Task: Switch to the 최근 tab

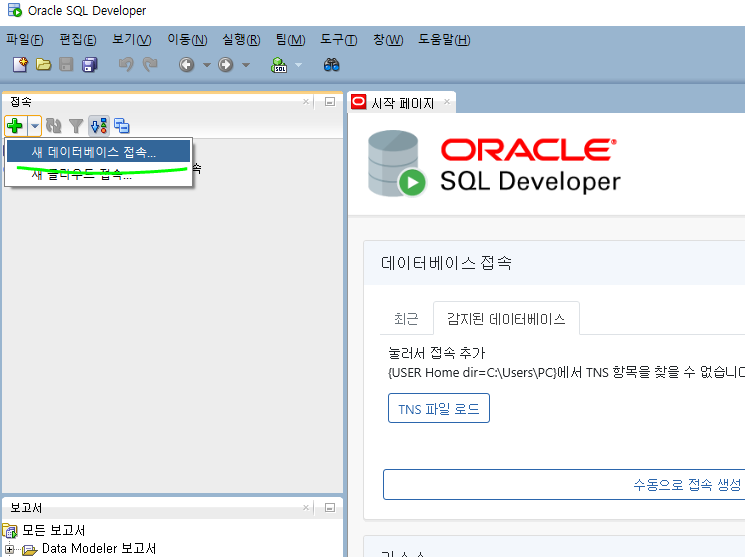Action: point(406,318)
